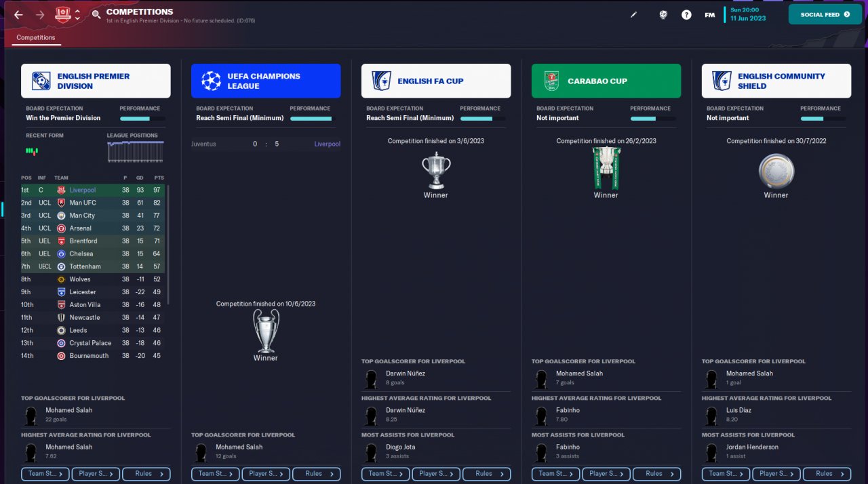The height and width of the screenshot is (484, 868).
Task: Open the Social Feed button
Action: click(x=825, y=14)
